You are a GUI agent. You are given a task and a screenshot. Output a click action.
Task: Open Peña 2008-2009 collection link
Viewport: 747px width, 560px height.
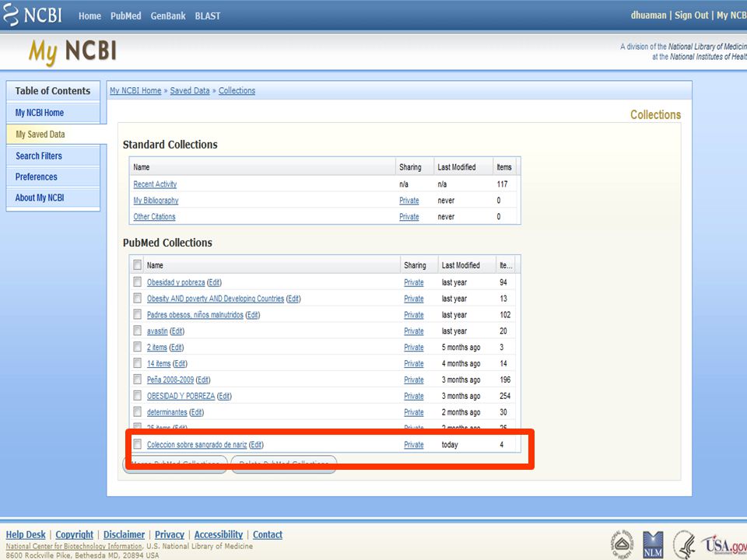coord(170,380)
